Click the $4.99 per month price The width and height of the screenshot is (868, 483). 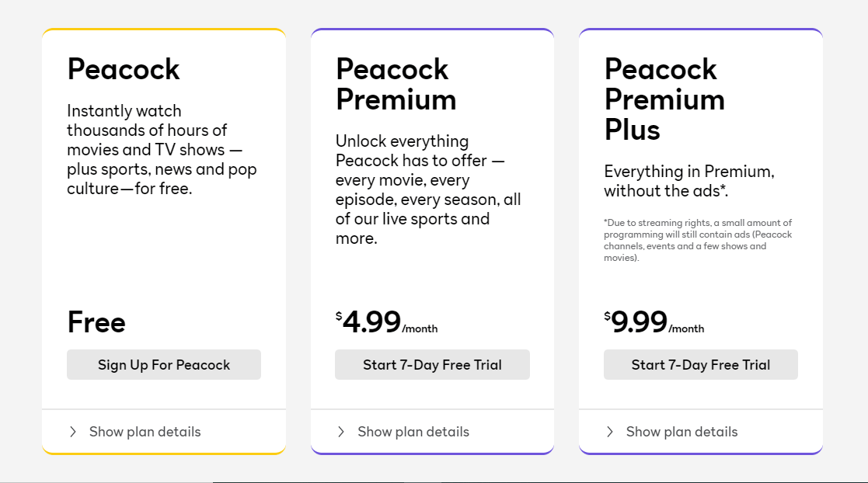click(386, 322)
